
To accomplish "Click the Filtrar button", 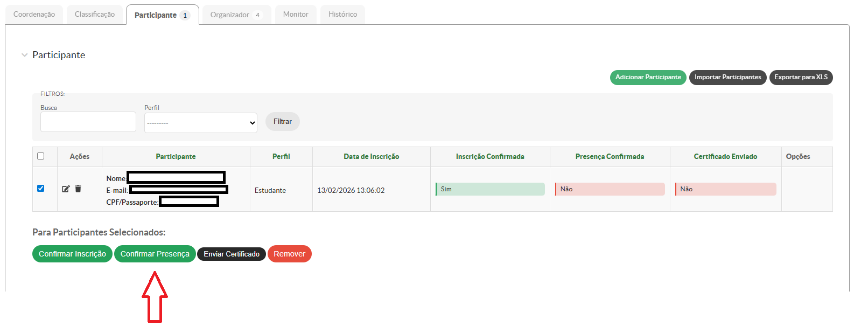I will coord(282,122).
